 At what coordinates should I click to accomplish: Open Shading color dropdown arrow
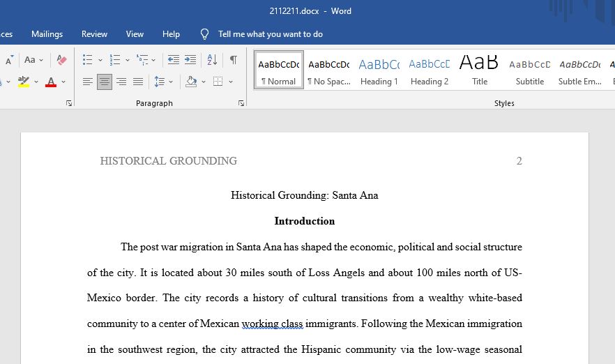(x=204, y=82)
